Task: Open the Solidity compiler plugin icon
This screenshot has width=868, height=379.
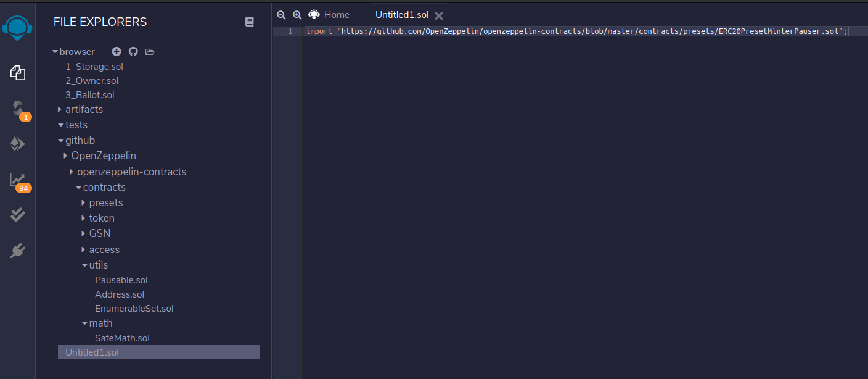Action: [x=18, y=109]
